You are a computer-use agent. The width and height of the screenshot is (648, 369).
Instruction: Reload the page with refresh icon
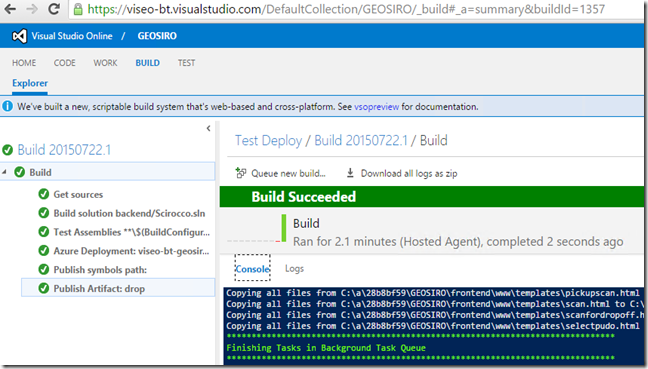pos(54,9)
